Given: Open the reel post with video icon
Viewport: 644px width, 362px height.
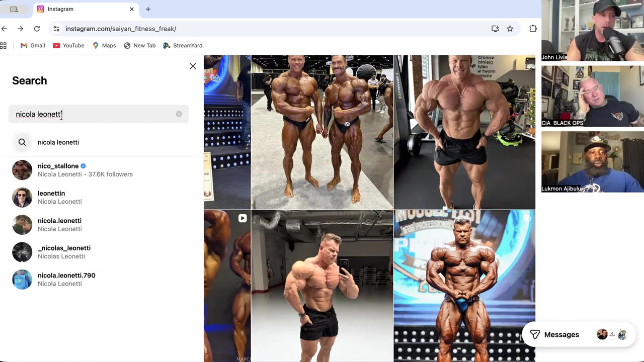Looking at the screenshot, I should point(227,286).
